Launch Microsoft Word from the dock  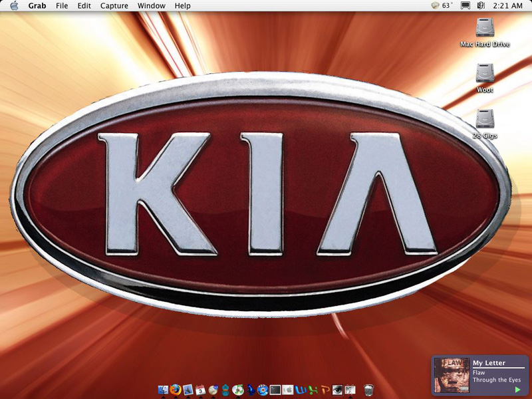click(301, 390)
